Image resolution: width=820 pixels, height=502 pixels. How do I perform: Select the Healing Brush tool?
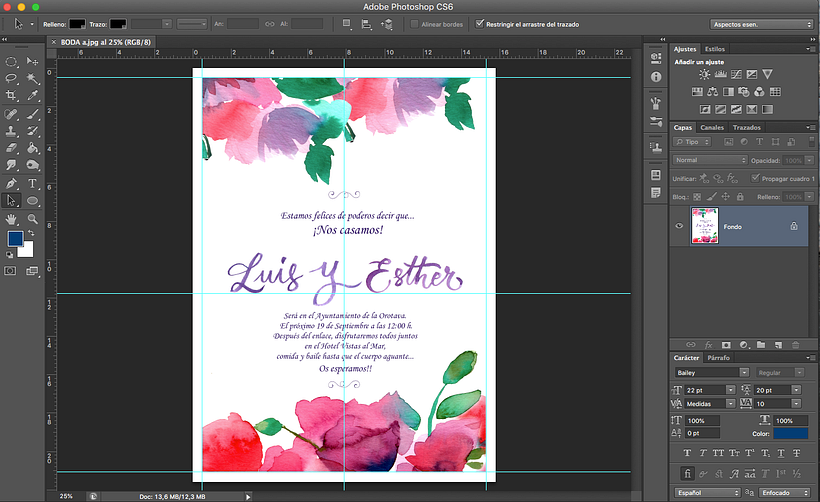[x=11, y=113]
